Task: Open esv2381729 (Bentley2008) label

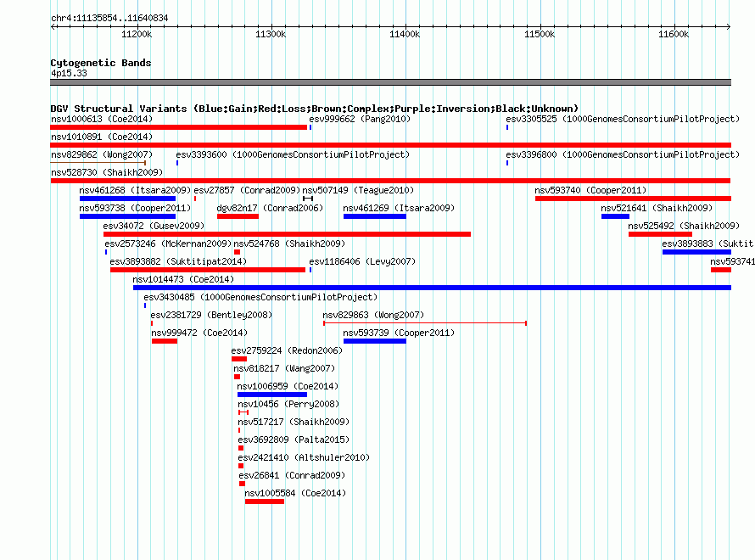Action: pos(211,315)
